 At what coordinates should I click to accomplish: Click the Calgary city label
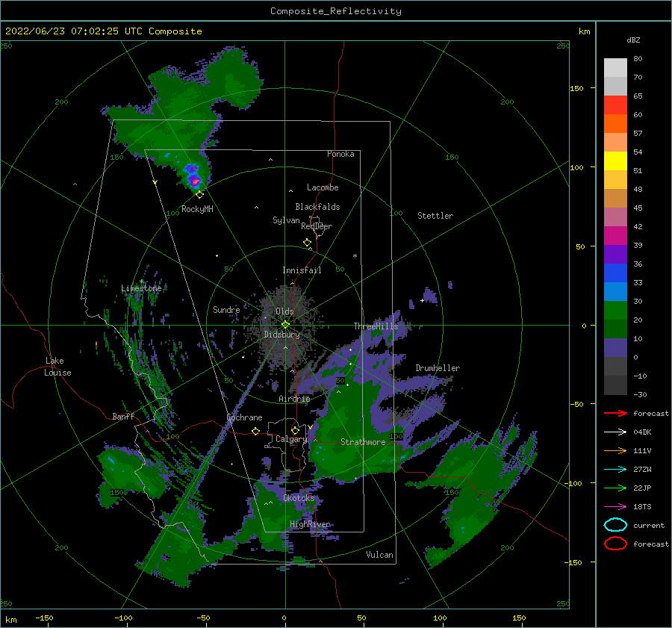(x=291, y=439)
